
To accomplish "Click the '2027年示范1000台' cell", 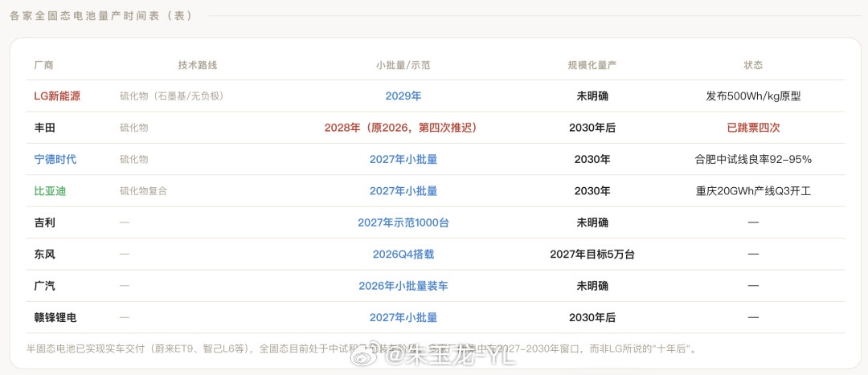I will pyautogui.click(x=403, y=222).
